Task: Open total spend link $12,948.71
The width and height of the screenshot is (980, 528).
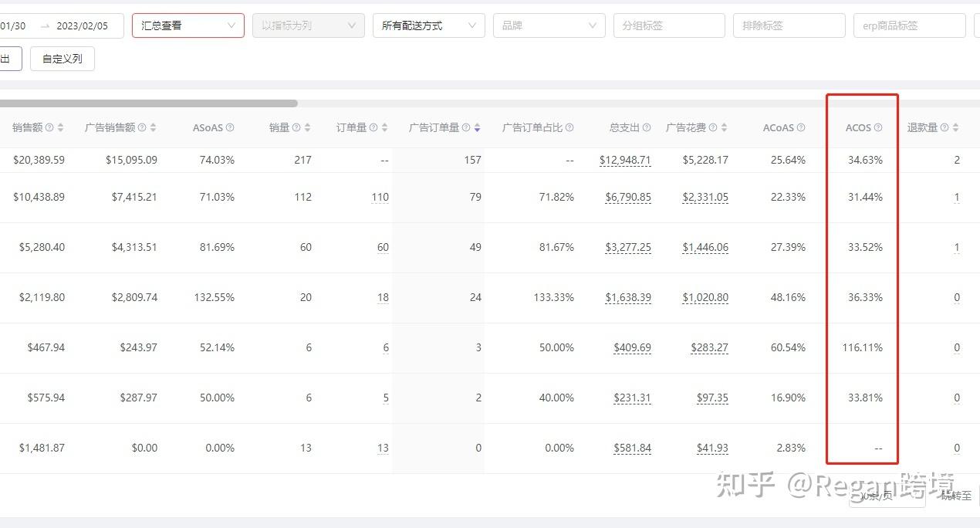Action: [x=625, y=161]
